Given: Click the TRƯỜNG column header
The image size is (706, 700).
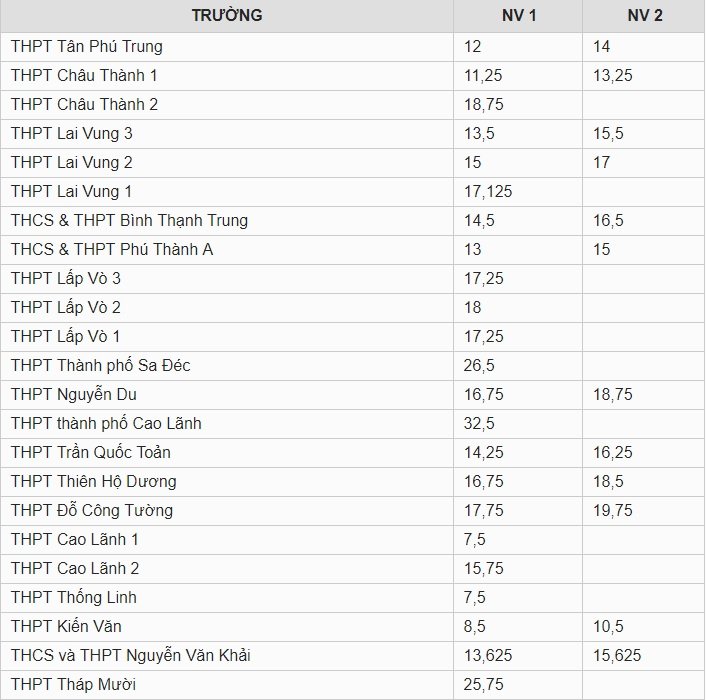Looking at the screenshot, I should pyautogui.click(x=227, y=15).
